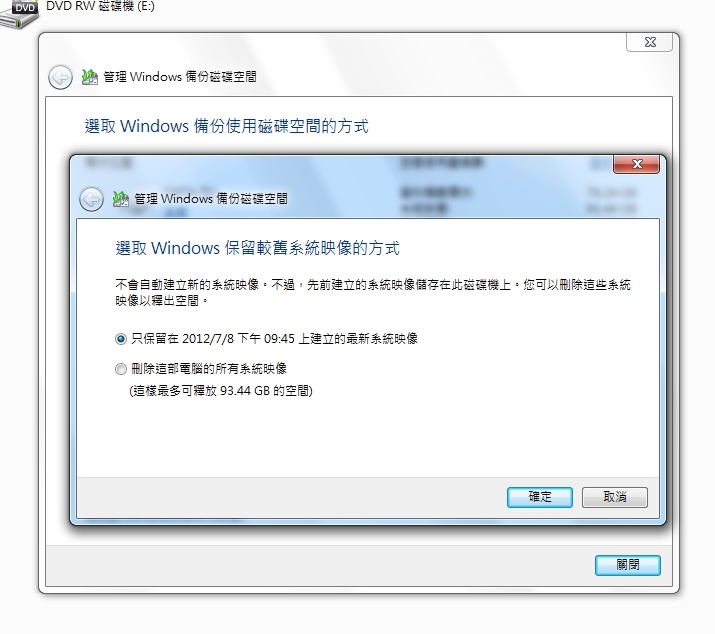The image size is (715, 634).
Task: Click the DVD RW drive icon
Action: pyautogui.click(x=19, y=14)
